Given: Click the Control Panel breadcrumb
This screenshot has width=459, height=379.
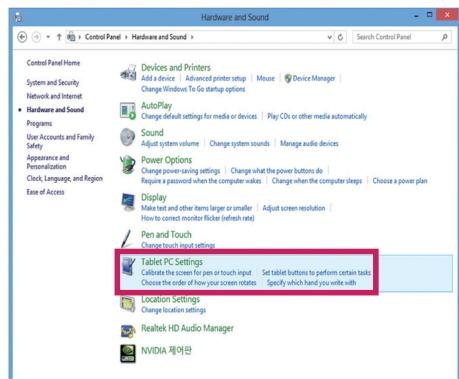Looking at the screenshot, I should coord(103,37).
